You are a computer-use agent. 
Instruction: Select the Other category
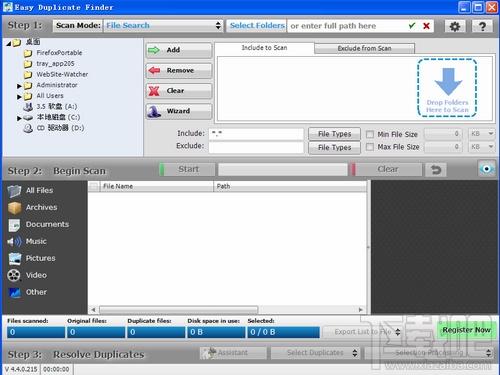tap(27, 292)
